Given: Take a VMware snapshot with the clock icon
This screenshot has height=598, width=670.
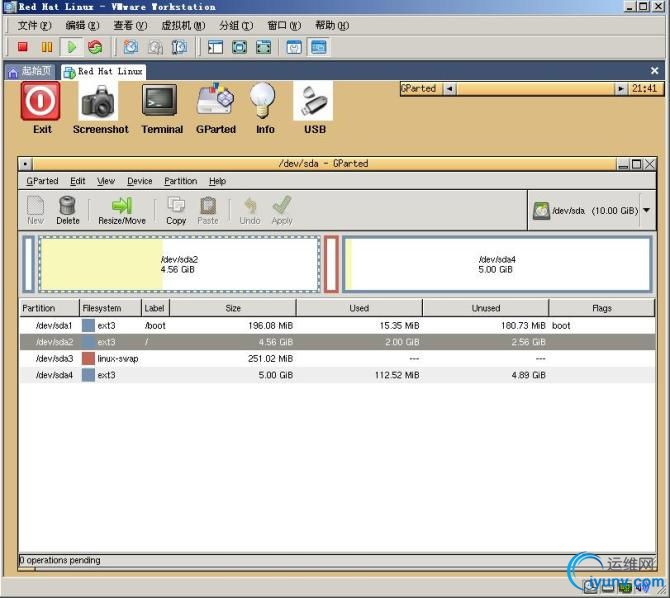Looking at the screenshot, I should tap(131, 47).
